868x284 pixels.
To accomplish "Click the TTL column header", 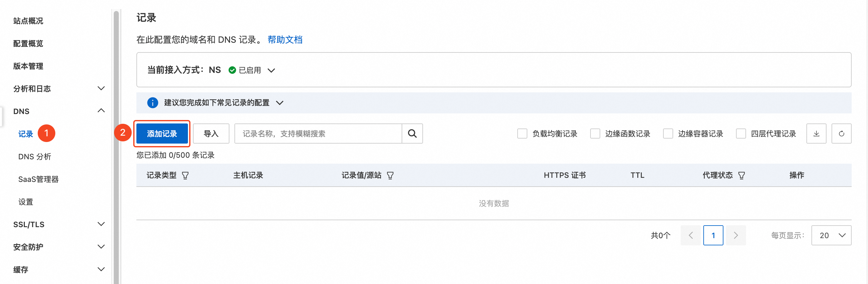I will click(x=637, y=175).
